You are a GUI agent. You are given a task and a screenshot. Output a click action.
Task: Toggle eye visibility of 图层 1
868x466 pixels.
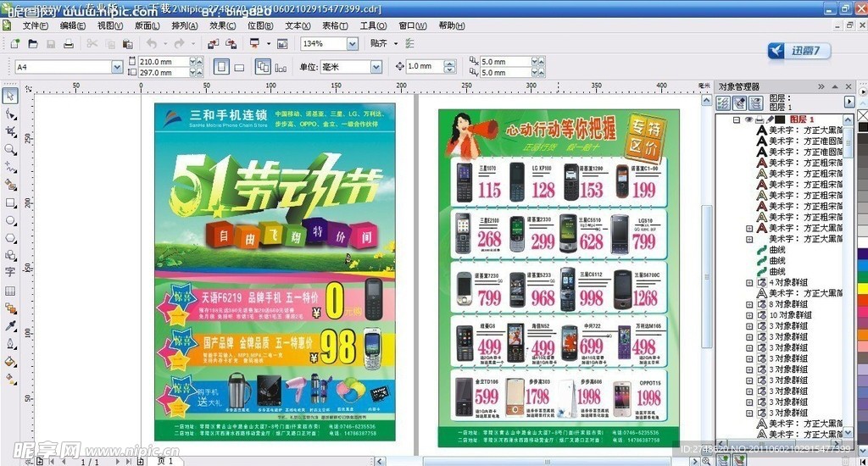[748, 119]
